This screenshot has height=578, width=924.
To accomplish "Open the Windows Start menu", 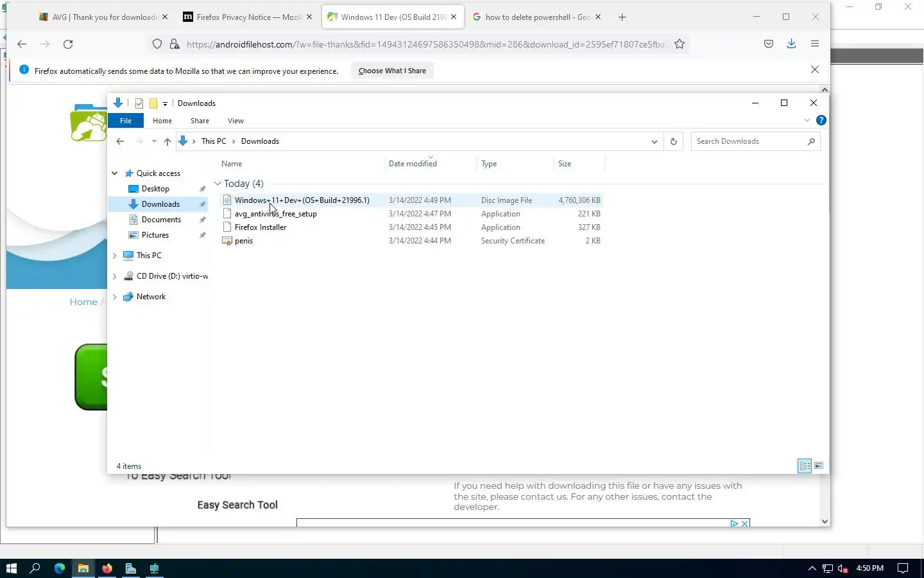I will click(x=11, y=568).
